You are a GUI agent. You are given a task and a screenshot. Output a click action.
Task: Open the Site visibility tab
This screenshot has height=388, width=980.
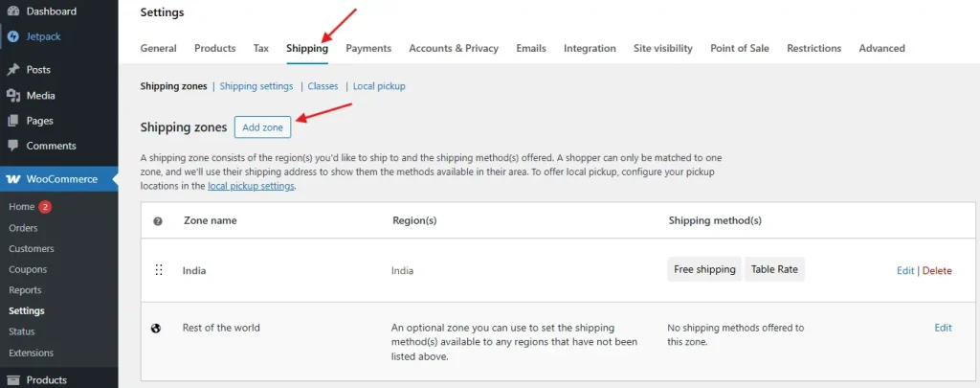click(663, 48)
